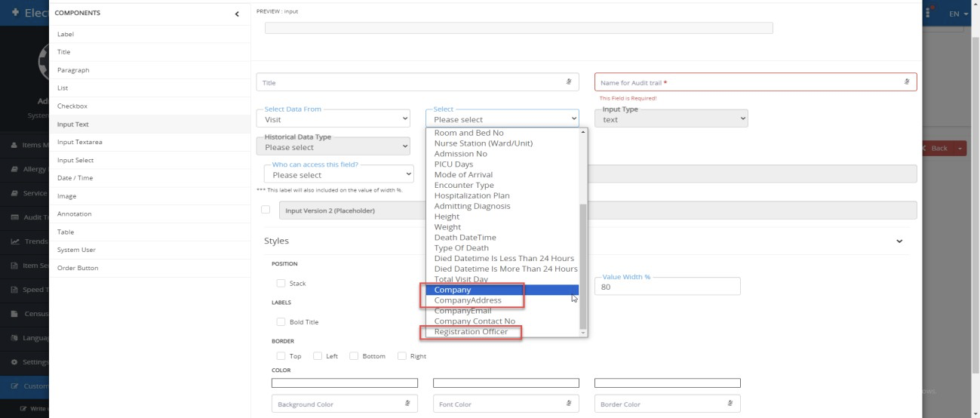Enable the Stack position checkbox
The image size is (980, 418).
pos(281,284)
